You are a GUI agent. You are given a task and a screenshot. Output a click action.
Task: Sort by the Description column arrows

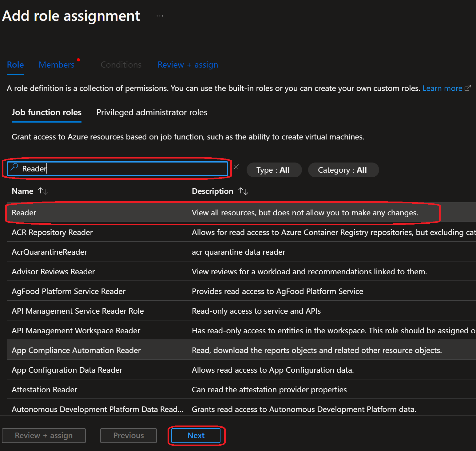[x=243, y=191]
